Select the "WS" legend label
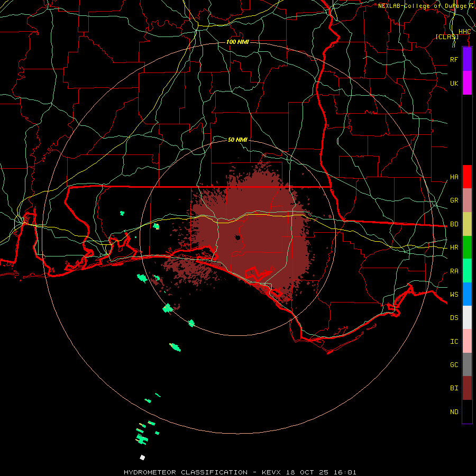Image resolution: width=476 pixels, height=476 pixels. point(454,294)
